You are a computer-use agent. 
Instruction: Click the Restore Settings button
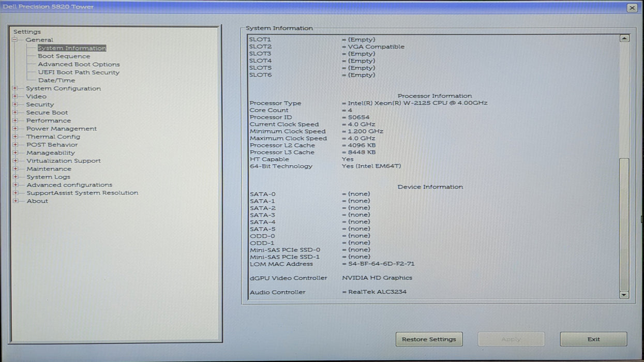429,339
